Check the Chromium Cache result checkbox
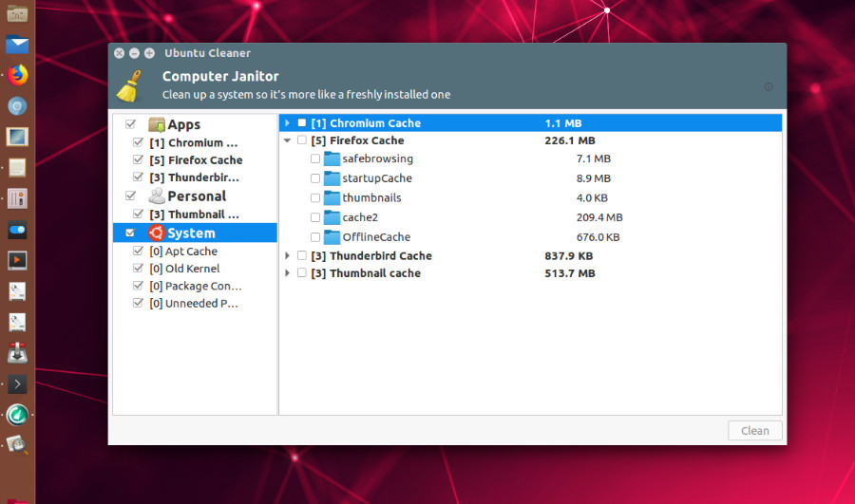The image size is (855, 504). pyautogui.click(x=301, y=122)
